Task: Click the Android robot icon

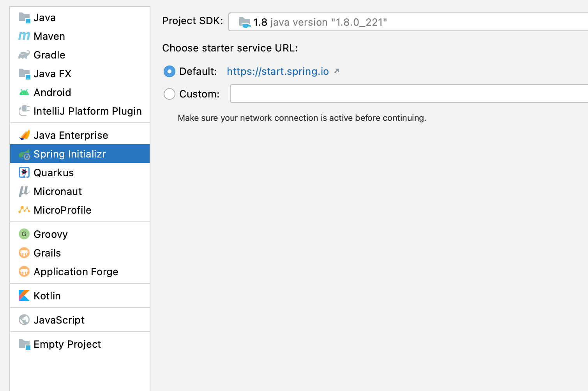Action: pyautogui.click(x=24, y=92)
